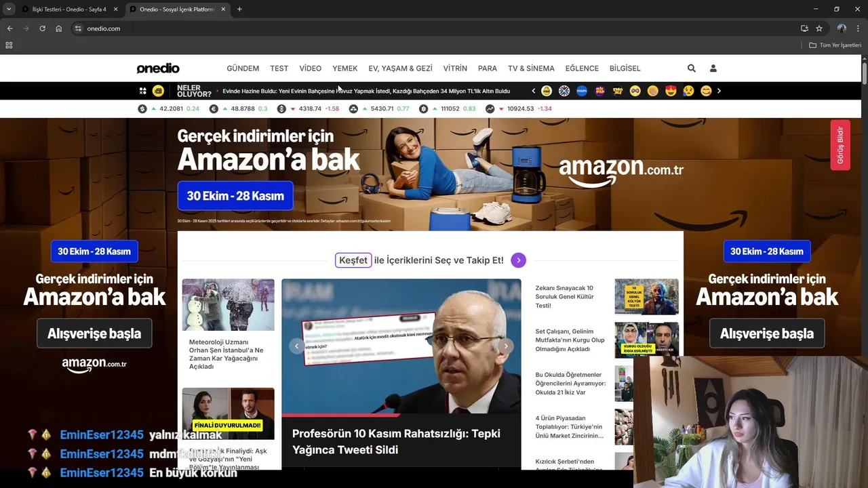Open Tüm Yer İşaretleri bookmarks folder
868x488 pixels.
(x=835, y=45)
